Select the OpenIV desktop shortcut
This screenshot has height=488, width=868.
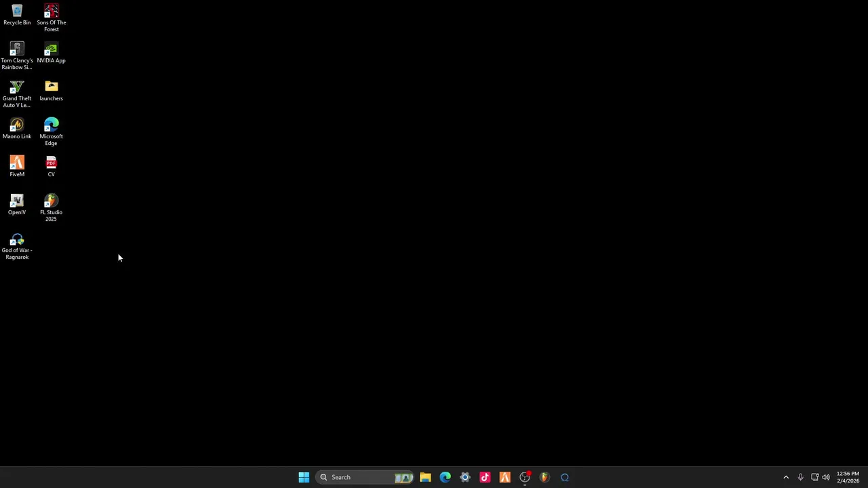[17, 205]
